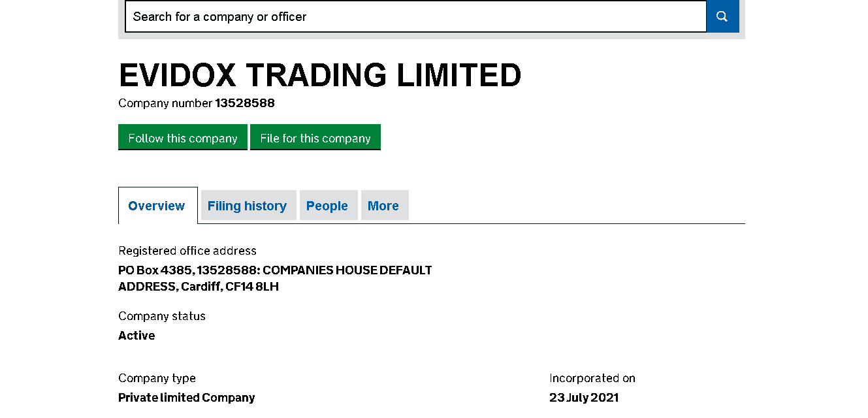Click the 'Company status' label
This screenshot has height=418, width=868.
pyautogui.click(x=162, y=316)
